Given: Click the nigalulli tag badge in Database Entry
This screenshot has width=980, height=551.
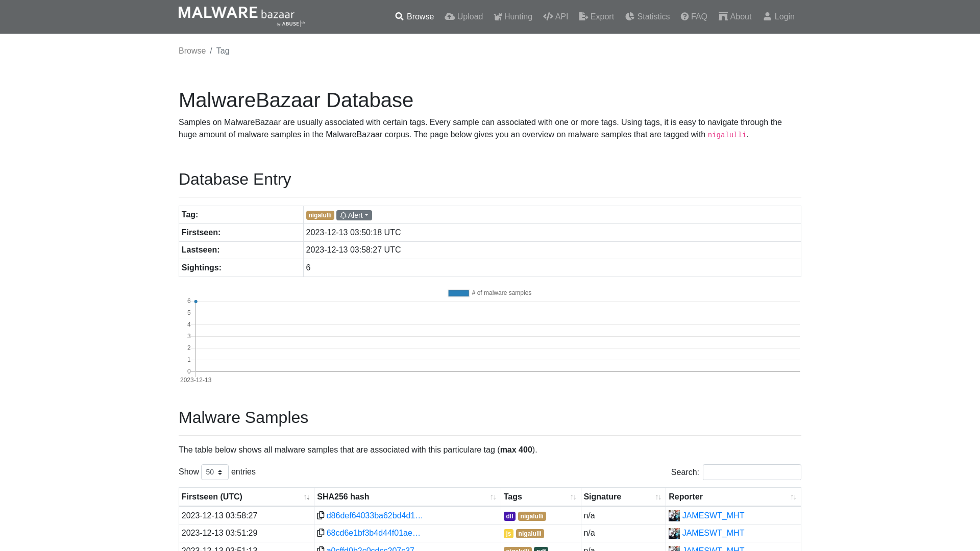Looking at the screenshot, I should 320,215.
